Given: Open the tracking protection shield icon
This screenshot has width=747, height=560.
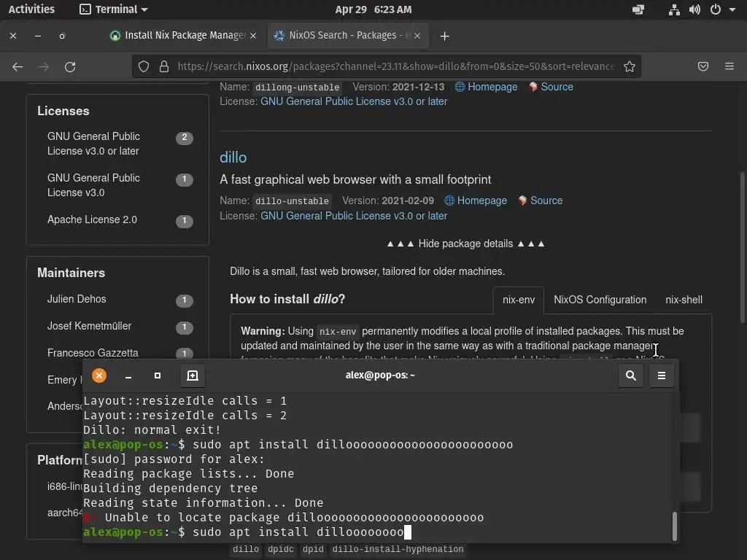Looking at the screenshot, I should point(144,66).
